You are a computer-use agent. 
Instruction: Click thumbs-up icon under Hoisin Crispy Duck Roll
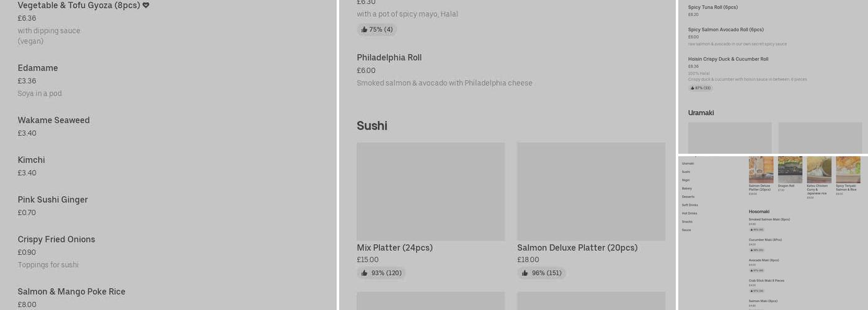click(692, 88)
